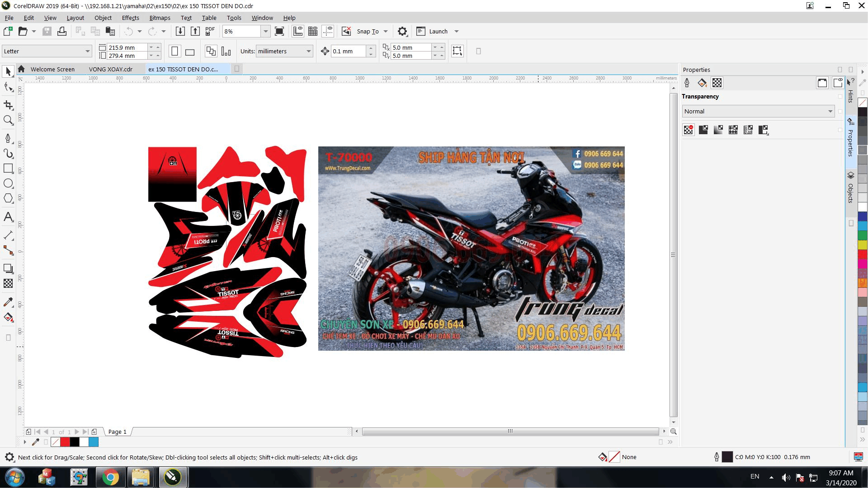The image size is (868, 488).
Task: Toggle show rulers button
Action: point(298,31)
